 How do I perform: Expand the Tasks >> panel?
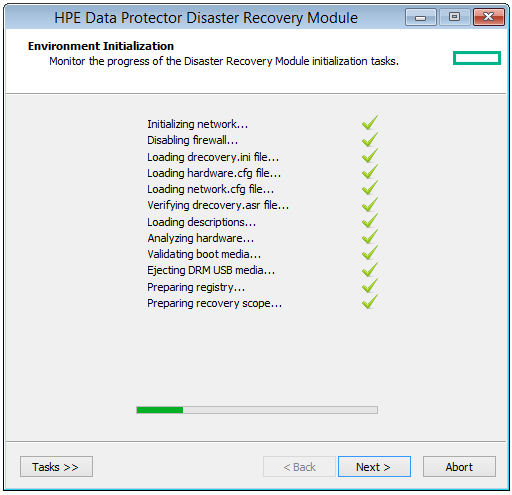[56, 467]
